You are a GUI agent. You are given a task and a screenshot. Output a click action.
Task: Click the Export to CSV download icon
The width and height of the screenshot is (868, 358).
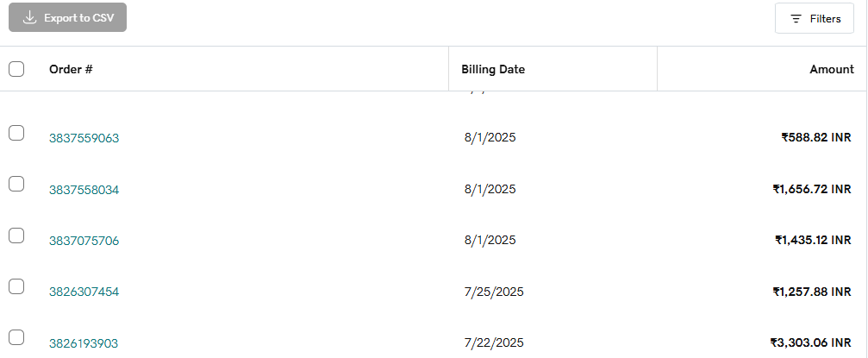(x=30, y=18)
